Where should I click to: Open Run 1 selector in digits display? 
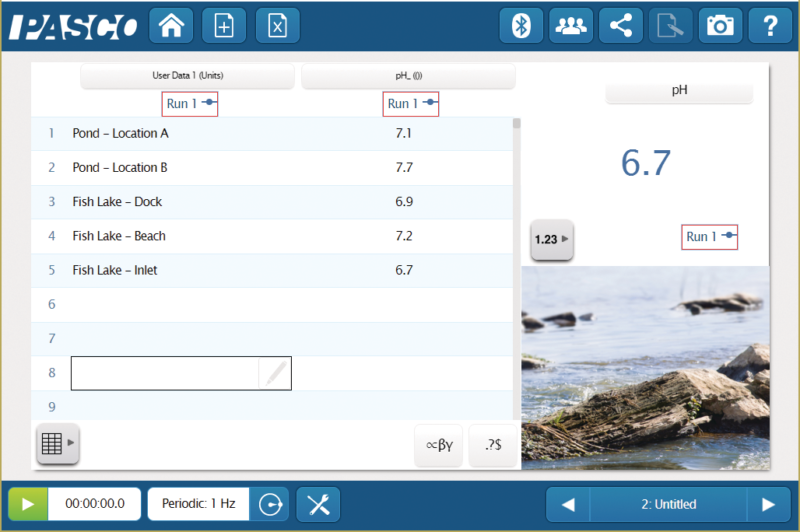click(x=711, y=237)
